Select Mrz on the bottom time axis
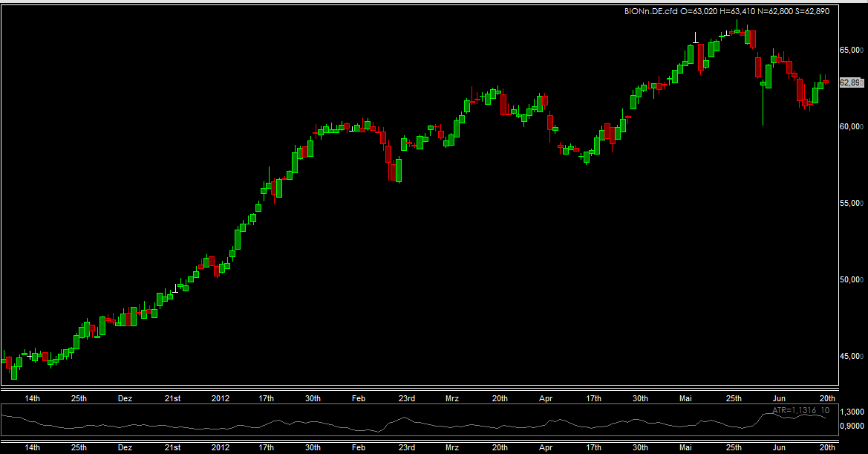Screen dimensions: 868x454 [x=452, y=448]
